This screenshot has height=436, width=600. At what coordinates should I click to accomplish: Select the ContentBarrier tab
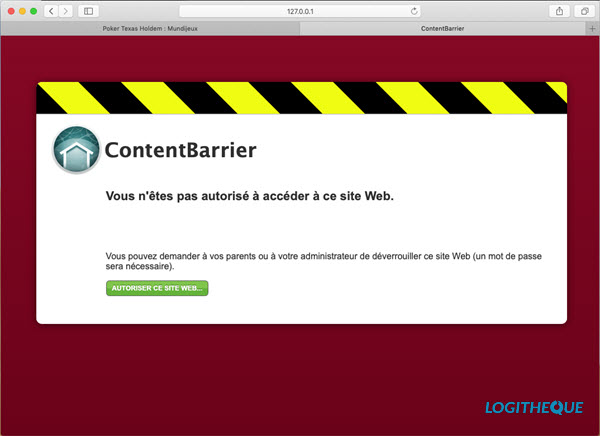click(443, 28)
